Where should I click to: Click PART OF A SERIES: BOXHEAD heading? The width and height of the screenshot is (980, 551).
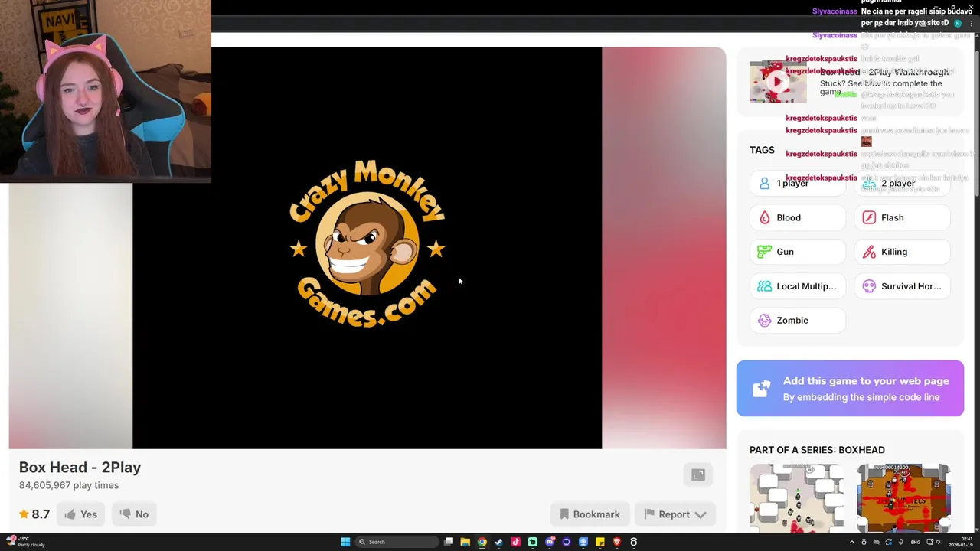(x=817, y=450)
